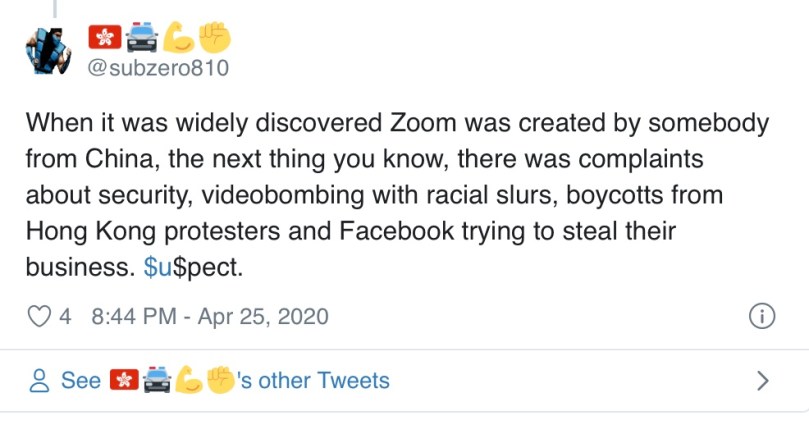Click the police car emoji beside the avatar

click(140, 38)
